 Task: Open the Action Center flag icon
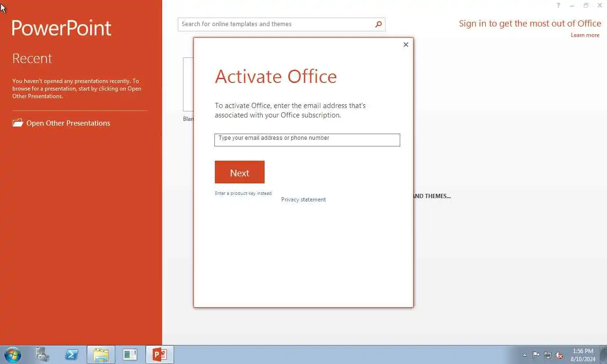[536, 355]
